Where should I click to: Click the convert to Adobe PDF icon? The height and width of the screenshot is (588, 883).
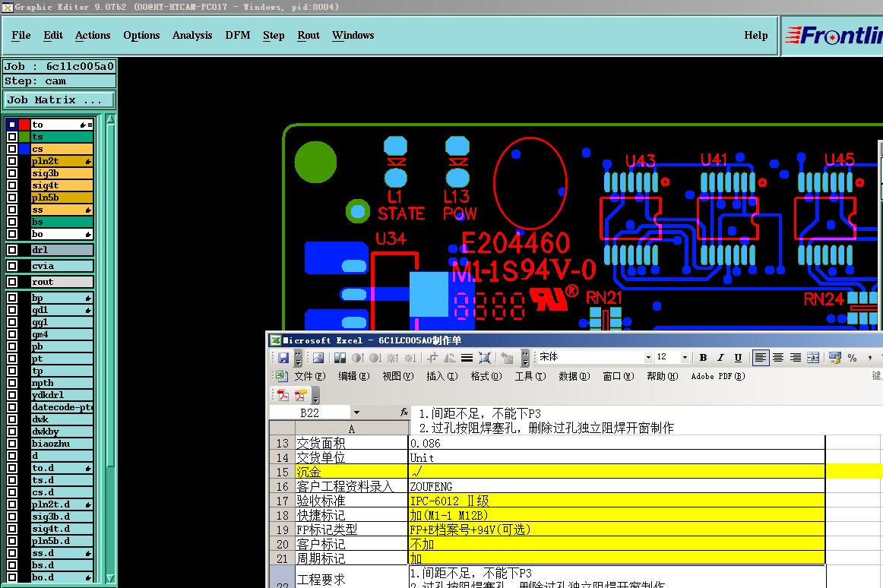pyautogui.click(x=283, y=395)
